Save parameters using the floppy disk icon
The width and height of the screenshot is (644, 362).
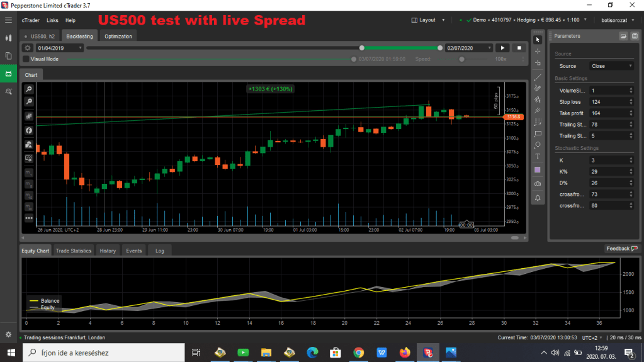tap(623, 37)
